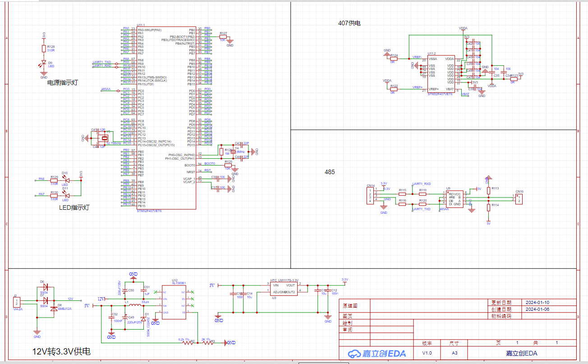Select the D1 Schottky diode
The width and height of the screenshot is (588, 364).
tap(143, 319)
